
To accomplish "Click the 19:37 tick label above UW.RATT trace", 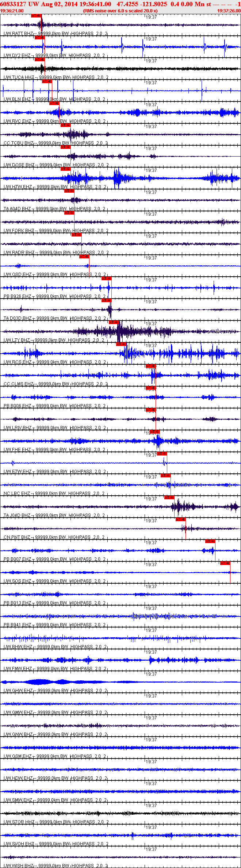I will click(151, 17).
